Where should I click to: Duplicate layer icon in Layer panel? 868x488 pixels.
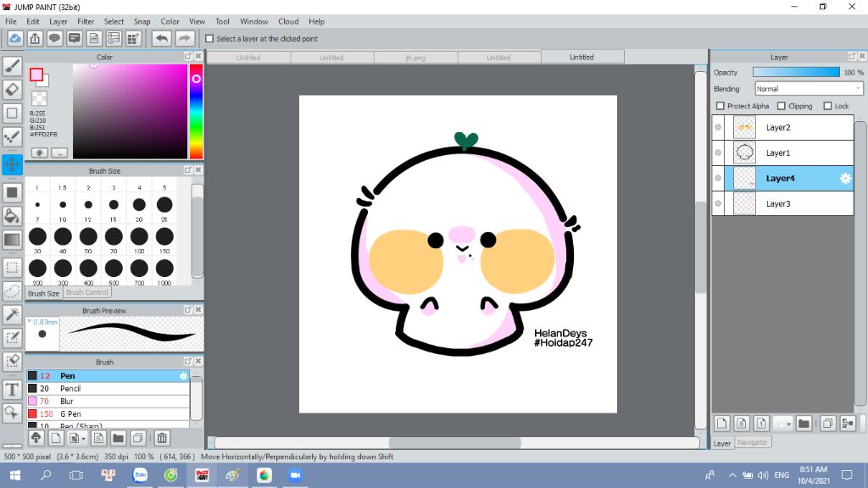pyautogui.click(x=827, y=424)
